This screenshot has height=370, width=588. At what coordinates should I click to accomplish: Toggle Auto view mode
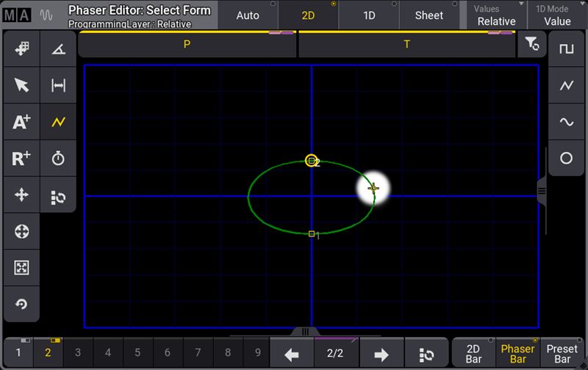click(x=248, y=15)
